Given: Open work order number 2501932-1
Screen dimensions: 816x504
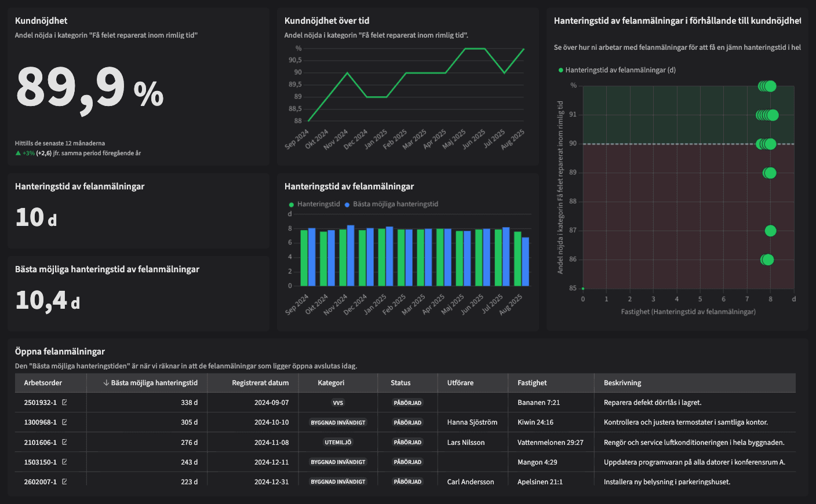Looking at the screenshot, I should pos(40,403).
